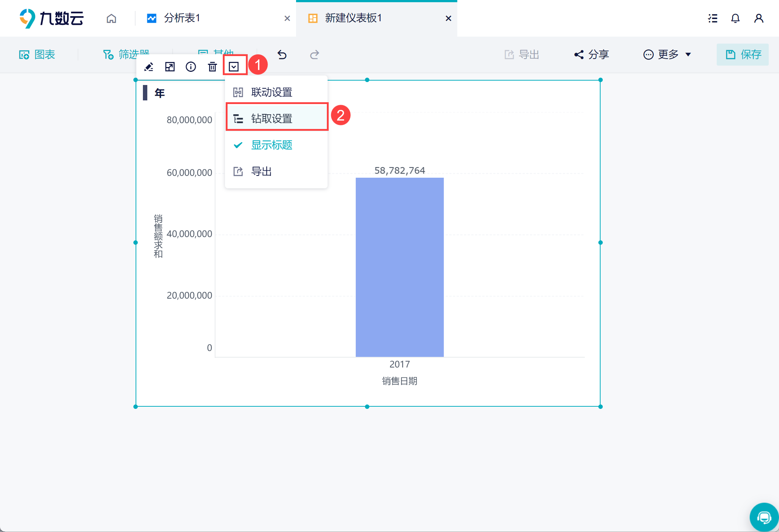Click the undo arrow

[x=282, y=55]
